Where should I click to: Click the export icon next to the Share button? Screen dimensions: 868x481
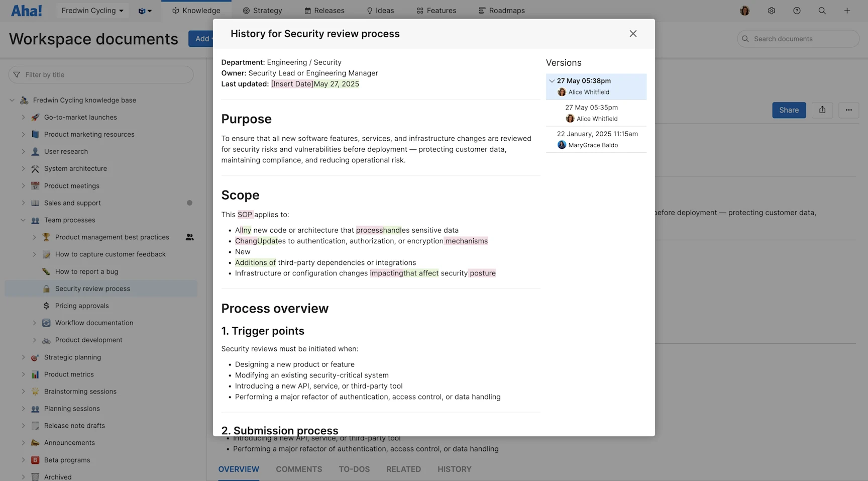(822, 110)
